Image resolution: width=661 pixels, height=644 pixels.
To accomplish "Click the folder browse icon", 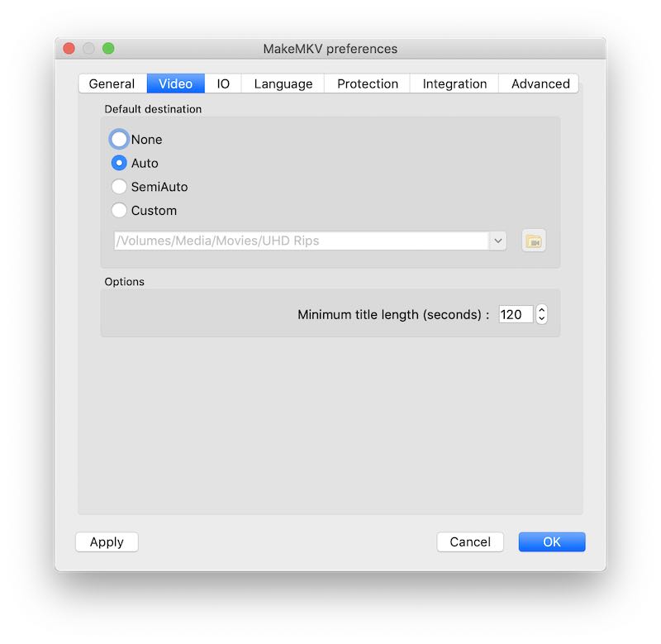I will pyautogui.click(x=534, y=241).
